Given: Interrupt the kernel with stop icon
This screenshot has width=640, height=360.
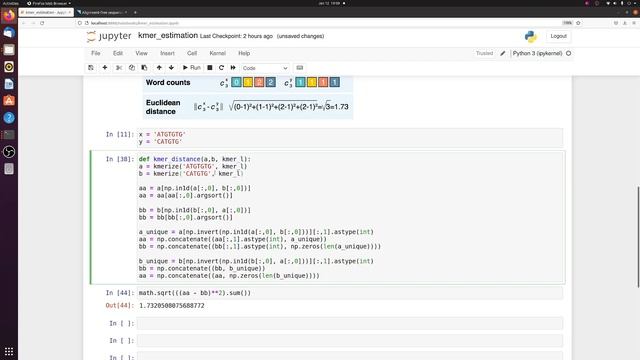Looking at the screenshot, I should pos(210,68).
